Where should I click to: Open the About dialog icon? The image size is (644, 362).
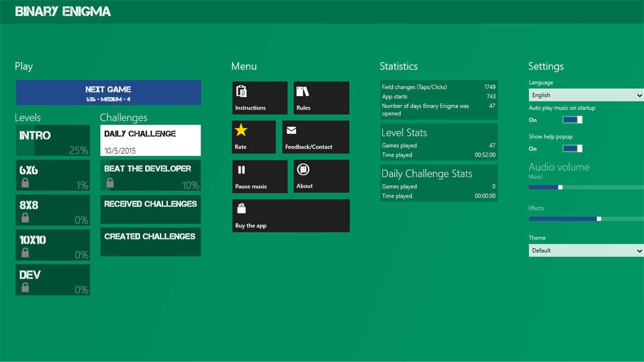(303, 170)
